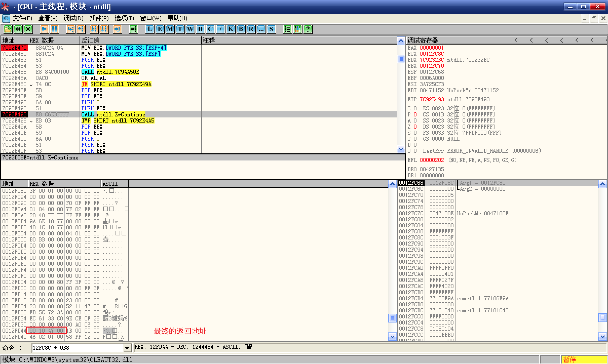Click the Pause execution toolbar icon
Viewport: 608px width, 364px height.
coord(54,29)
